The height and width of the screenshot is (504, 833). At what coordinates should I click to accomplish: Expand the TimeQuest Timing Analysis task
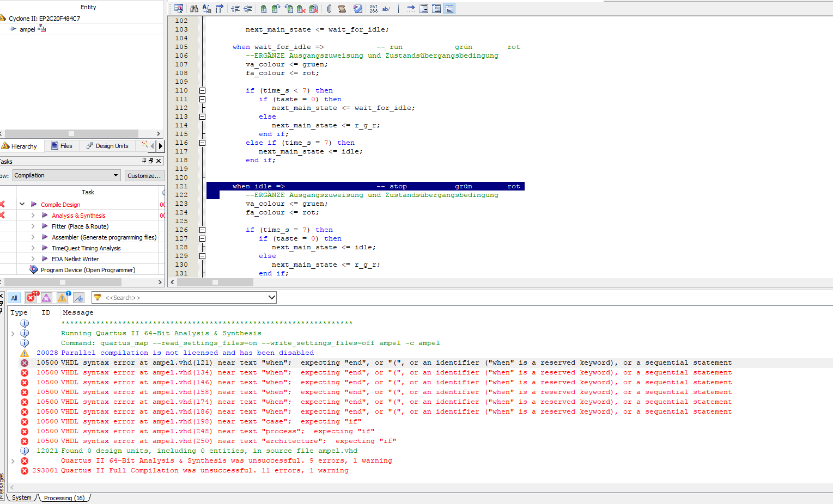point(33,248)
